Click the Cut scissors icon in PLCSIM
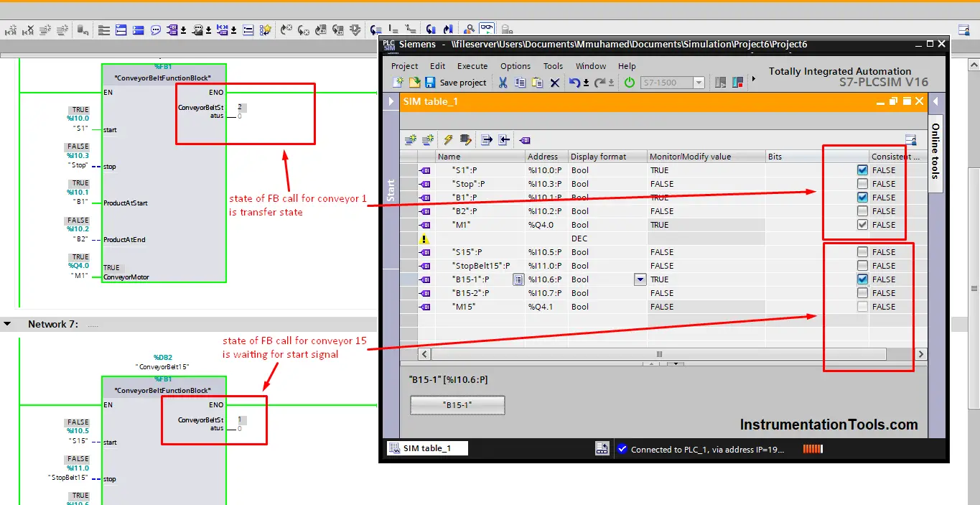 tap(503, 83)
